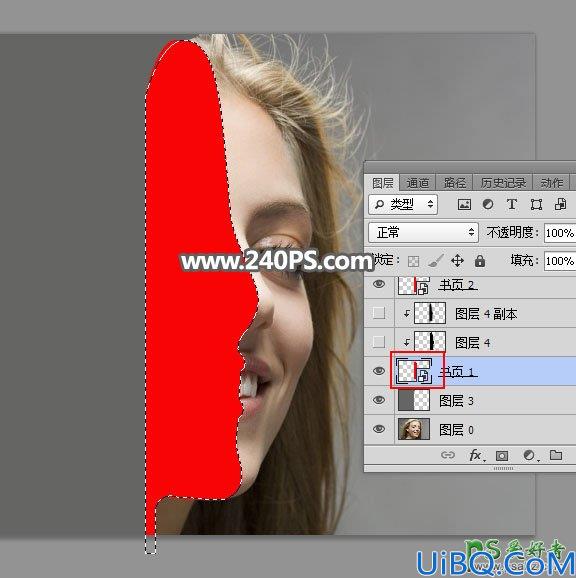576x578 pixels.
Task: Click clipping arrow of 图层 4
Action: (406, 342)
